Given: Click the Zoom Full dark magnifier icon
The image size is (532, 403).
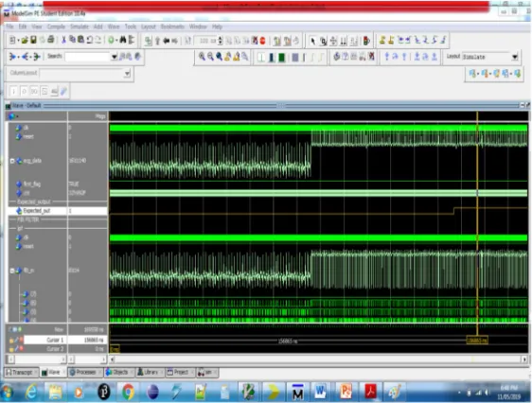Looking at the screenshot, I should (220, 57).
